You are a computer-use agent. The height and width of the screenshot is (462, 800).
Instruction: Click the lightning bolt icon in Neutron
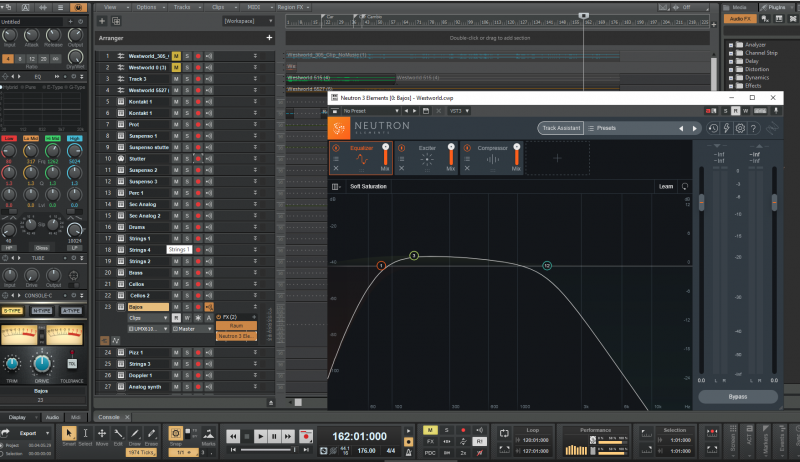click(727, 129)
